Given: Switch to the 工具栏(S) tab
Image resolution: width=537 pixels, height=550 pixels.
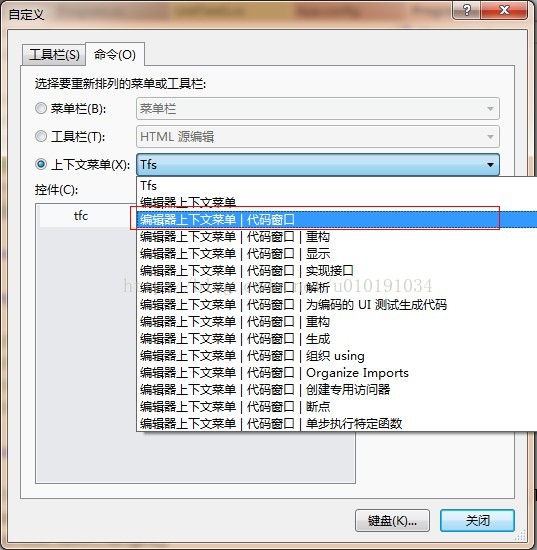Looking at the screenshot, I should (x=54, y=55).
